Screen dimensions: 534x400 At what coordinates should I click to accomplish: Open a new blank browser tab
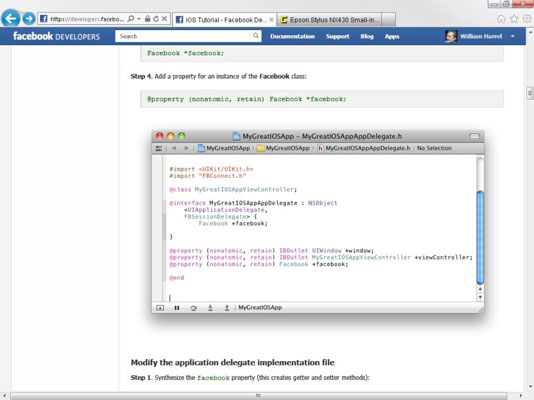(x=389, y=20)
